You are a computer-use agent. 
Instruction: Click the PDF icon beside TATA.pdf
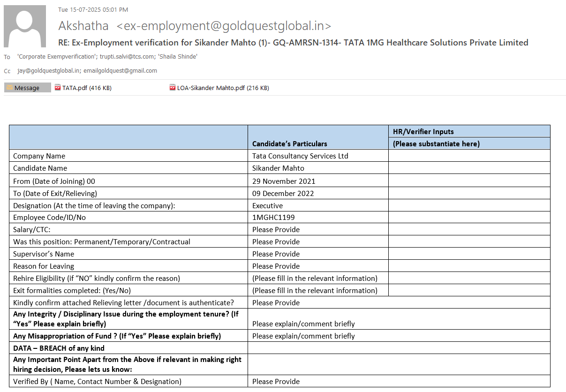click(x=58, y=88)
